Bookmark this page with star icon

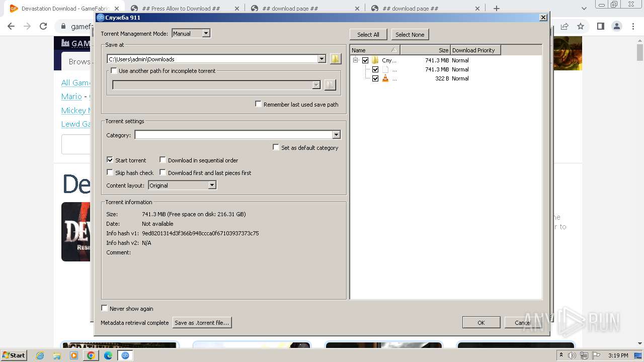pyautogui.click(x=581, y=26)
